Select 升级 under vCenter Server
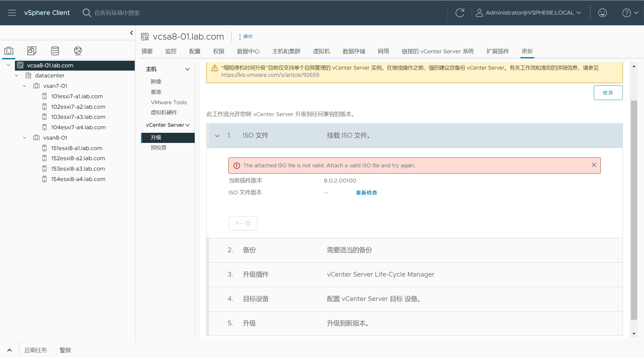644x357 pixels. 168,138
